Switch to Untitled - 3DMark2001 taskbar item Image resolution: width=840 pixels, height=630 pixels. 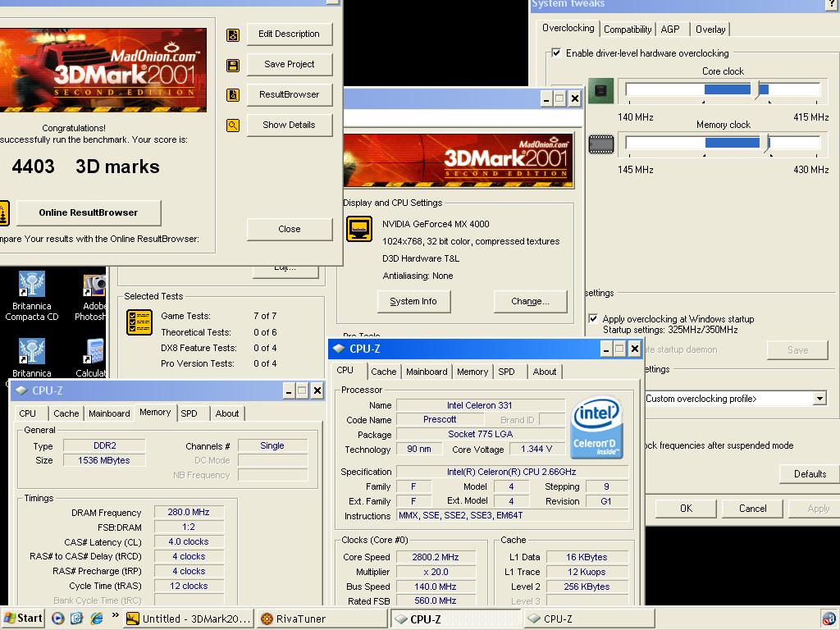[x=189, y=619]
